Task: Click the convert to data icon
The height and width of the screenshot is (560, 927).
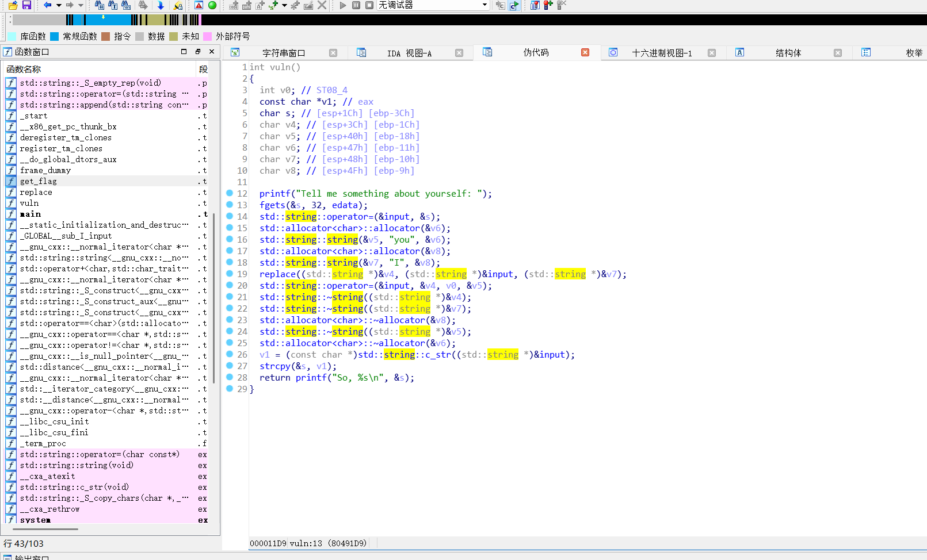Action: tap(247, 5)
